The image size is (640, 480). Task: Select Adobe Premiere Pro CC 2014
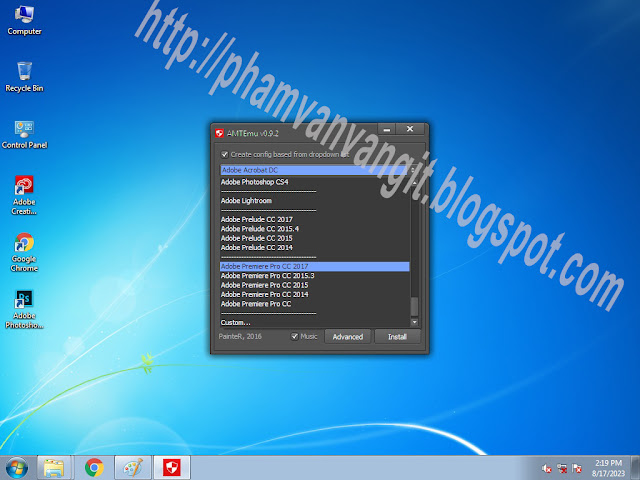tap(315, 295)
